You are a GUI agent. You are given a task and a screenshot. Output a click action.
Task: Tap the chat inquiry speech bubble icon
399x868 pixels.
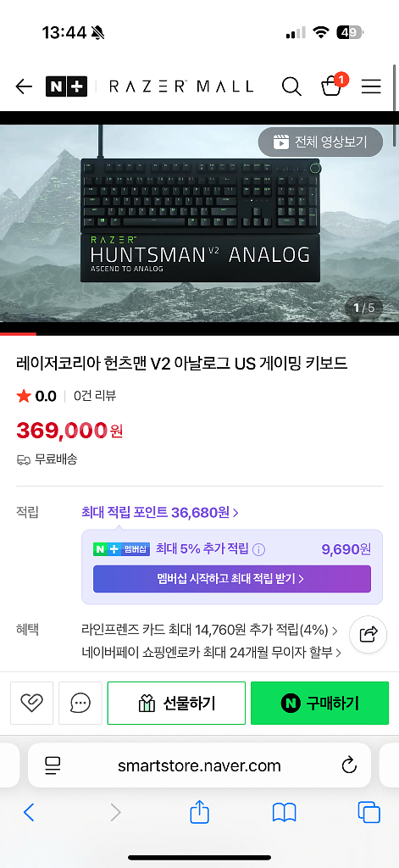(x=80, y=703)
